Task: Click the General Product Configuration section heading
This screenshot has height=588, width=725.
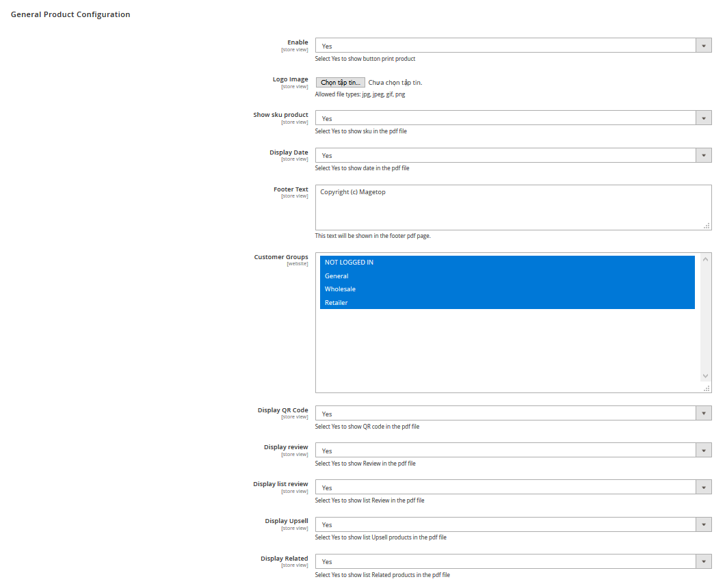Action: point(70,14)
